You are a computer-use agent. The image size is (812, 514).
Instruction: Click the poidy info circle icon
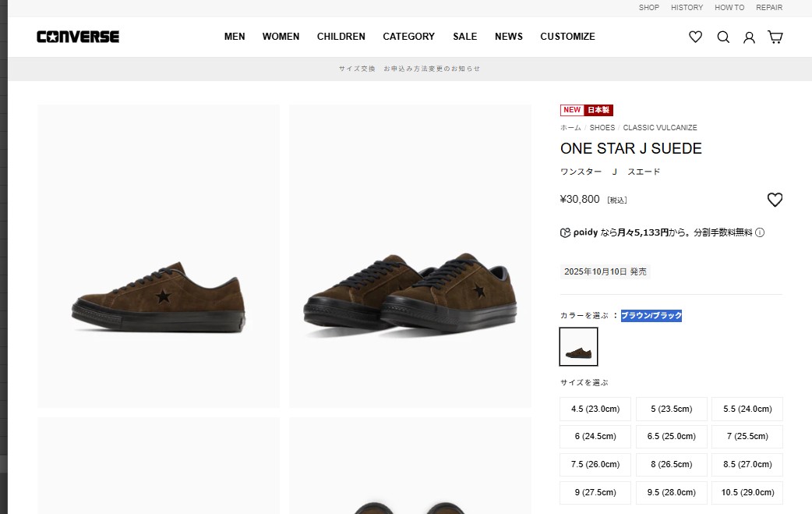pos(760,232)
